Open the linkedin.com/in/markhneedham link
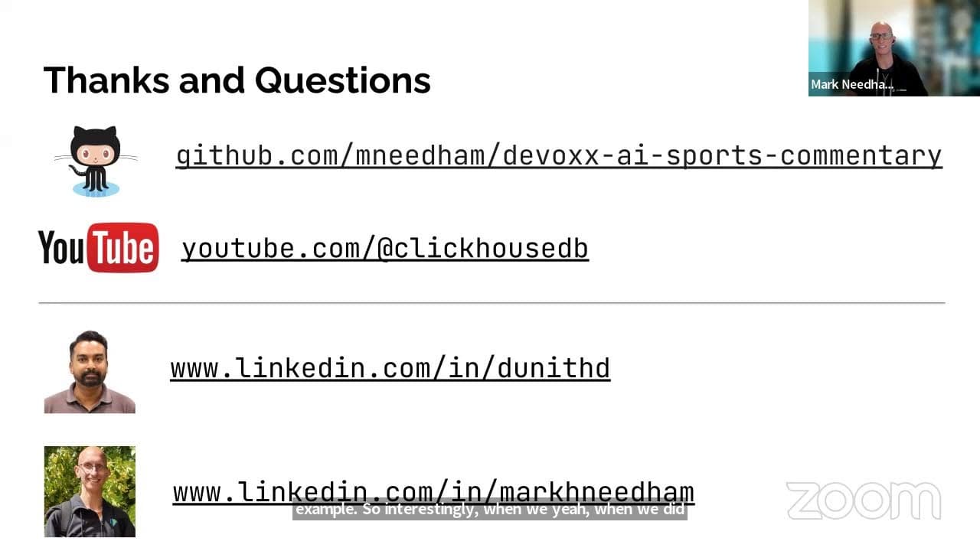This screenshot has width=980, height=551. (433, 490)
